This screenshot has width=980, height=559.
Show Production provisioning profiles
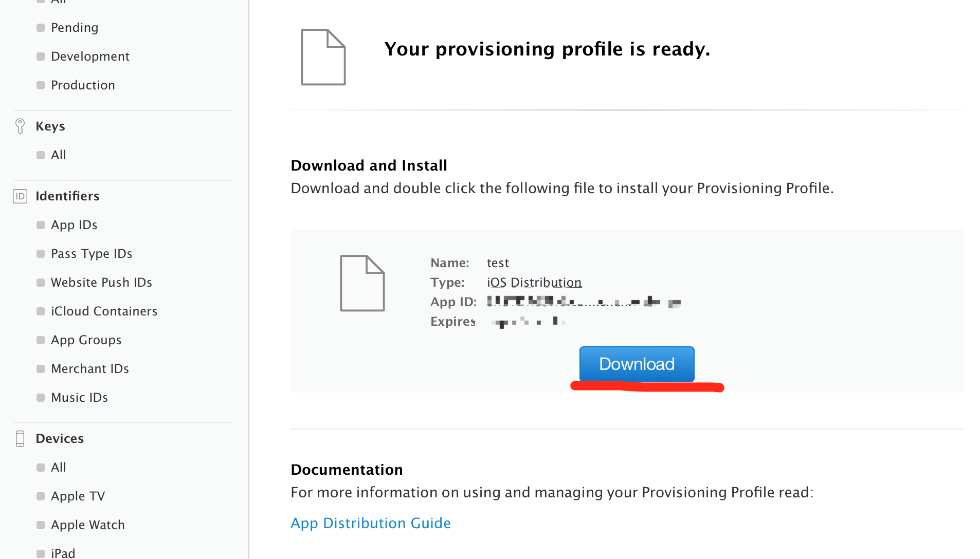point(83,85)
